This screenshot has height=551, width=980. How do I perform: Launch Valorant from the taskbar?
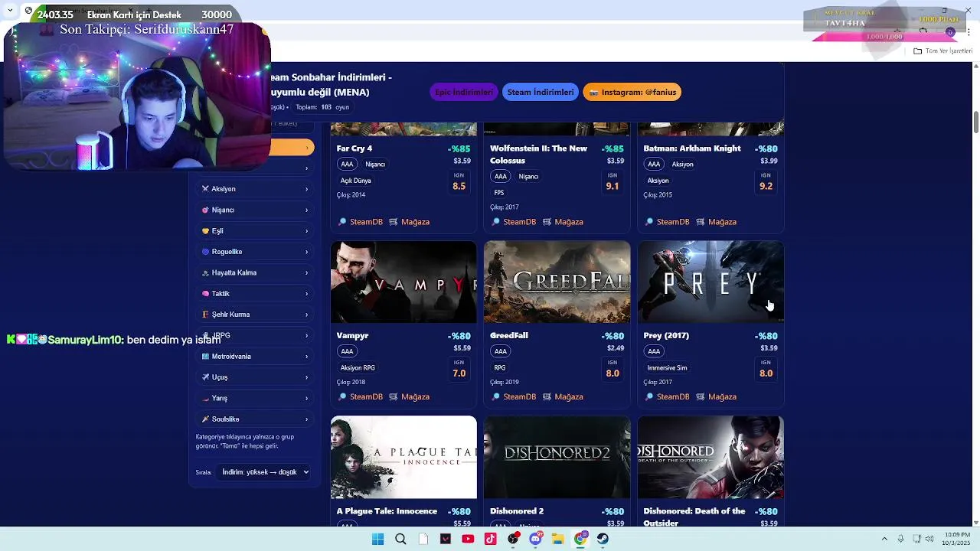click(446, 539)
